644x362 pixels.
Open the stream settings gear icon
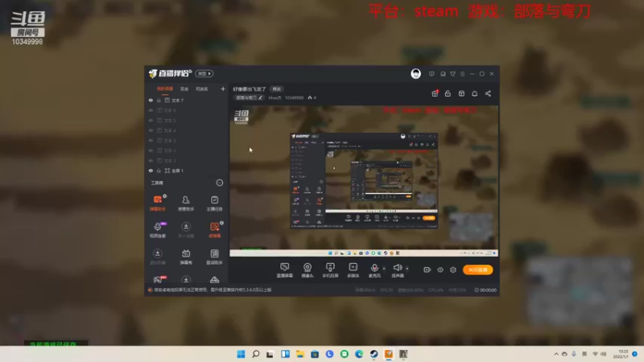[x=452, y=269]
